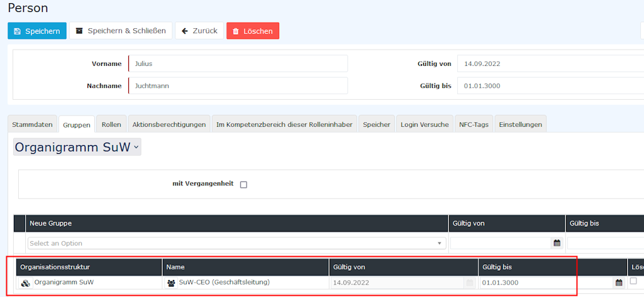Open calendar picker for new group Gültig von

tap(557, 243)
